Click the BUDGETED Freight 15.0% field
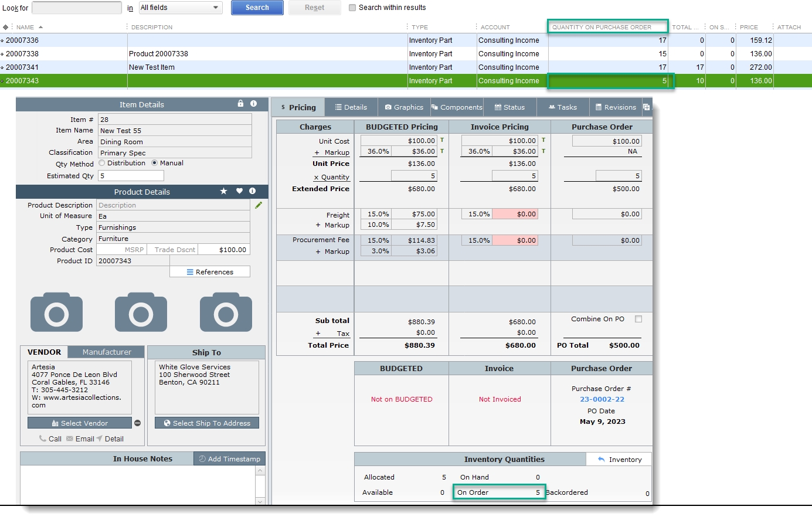The width and height of the screenshot is (812, 520). [x=376, y=214]
